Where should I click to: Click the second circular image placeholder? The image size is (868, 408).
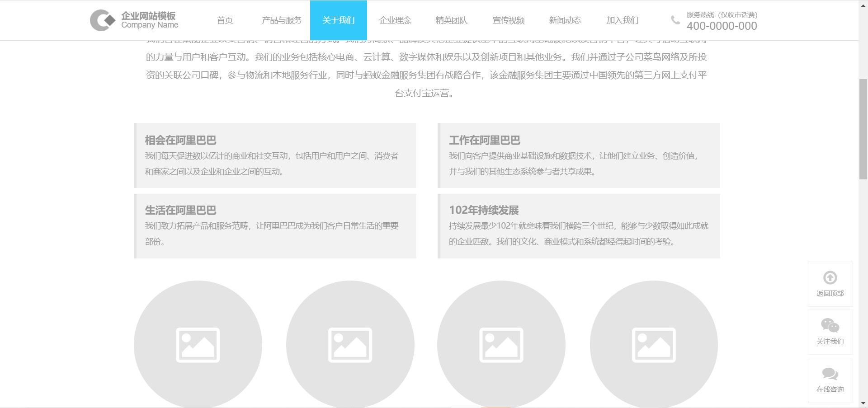tap(350, 344)
